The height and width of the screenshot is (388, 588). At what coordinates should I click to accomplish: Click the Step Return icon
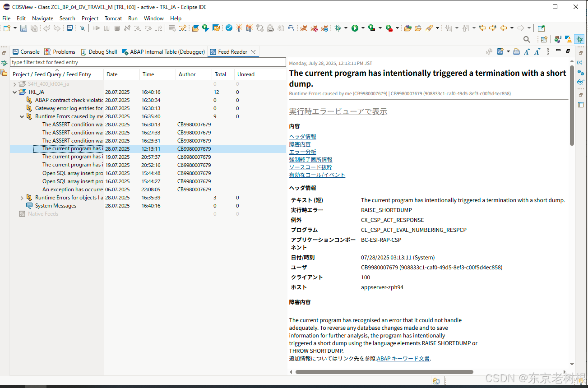[160, 28]
